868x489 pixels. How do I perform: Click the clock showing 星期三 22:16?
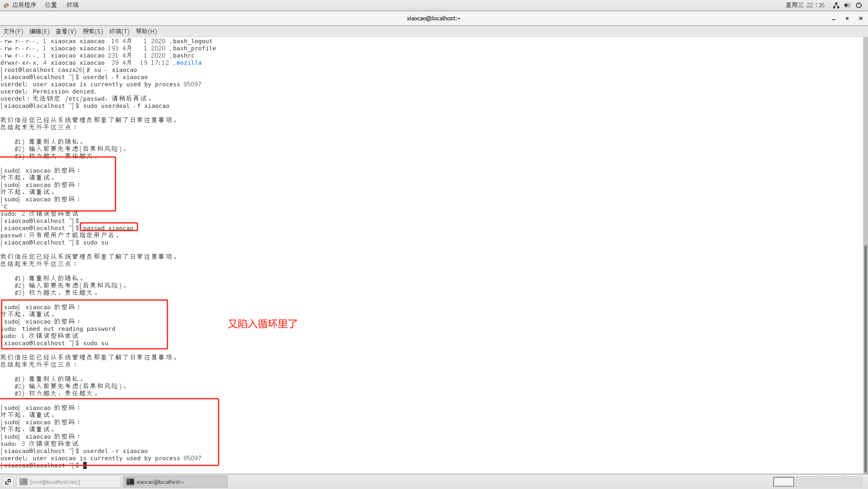pyautogui.click(x=805, y=5)
